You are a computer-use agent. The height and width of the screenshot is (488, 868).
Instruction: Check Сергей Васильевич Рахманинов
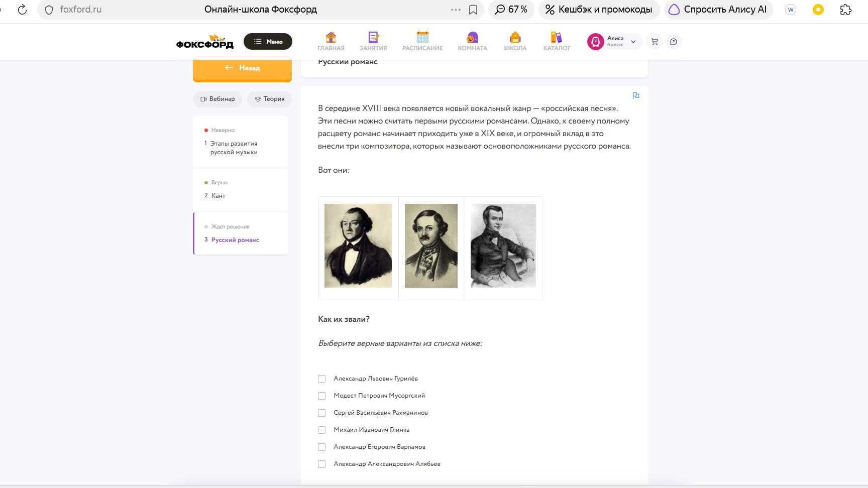pos(321,413)
